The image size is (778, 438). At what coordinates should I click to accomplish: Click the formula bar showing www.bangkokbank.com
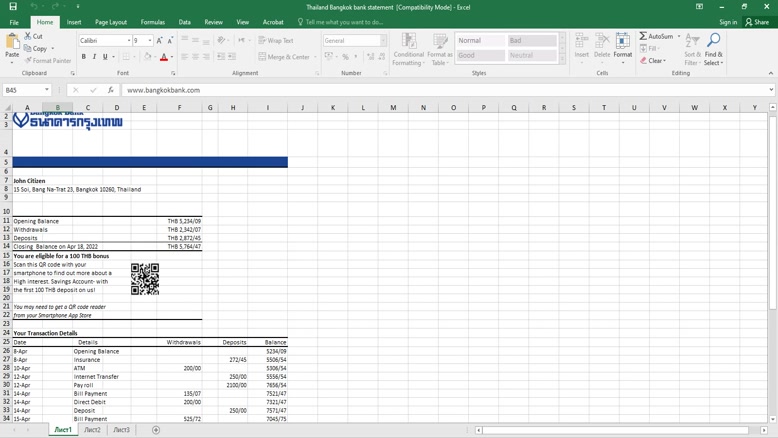440,90
